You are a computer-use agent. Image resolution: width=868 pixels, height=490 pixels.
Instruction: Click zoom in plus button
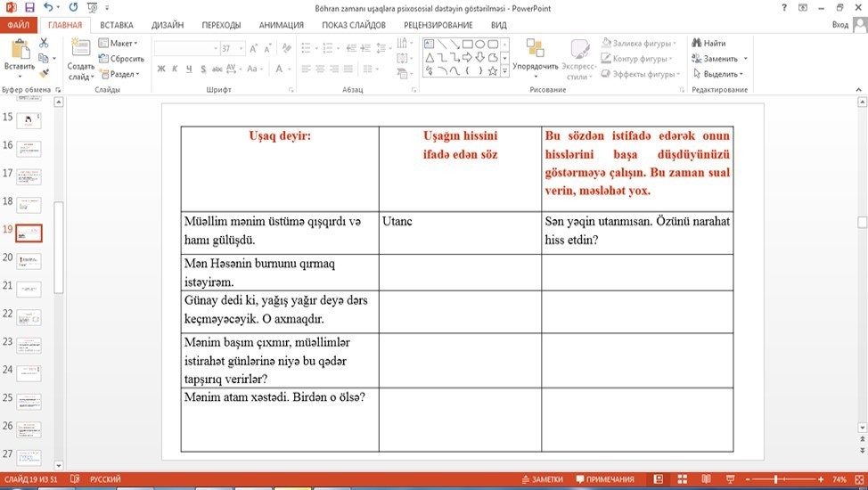pyautogui.click(x=821, y=479)
